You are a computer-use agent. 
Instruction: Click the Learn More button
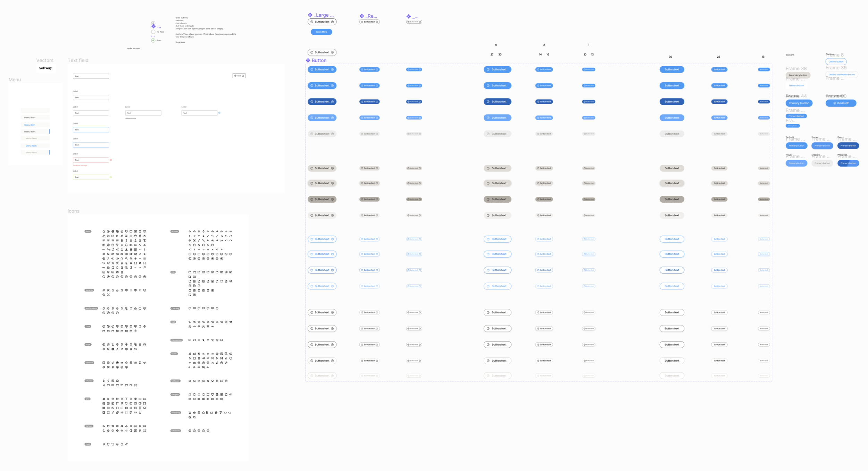click(x=321, y=32)
